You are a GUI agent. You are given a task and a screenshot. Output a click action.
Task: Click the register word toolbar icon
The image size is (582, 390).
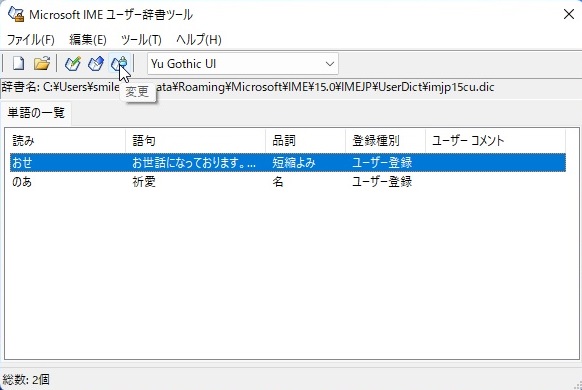tap(73, 63)
